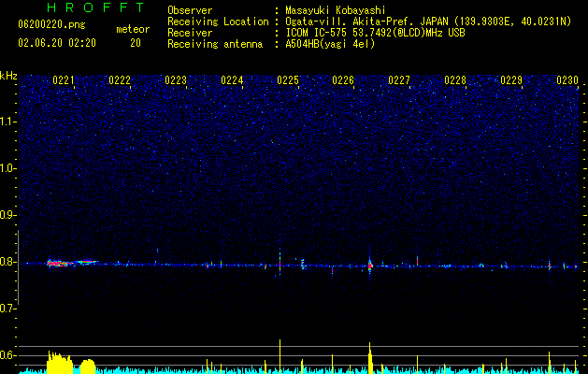Click the 0229 time marker
This screenshot has width=588, height=374.
511,80
